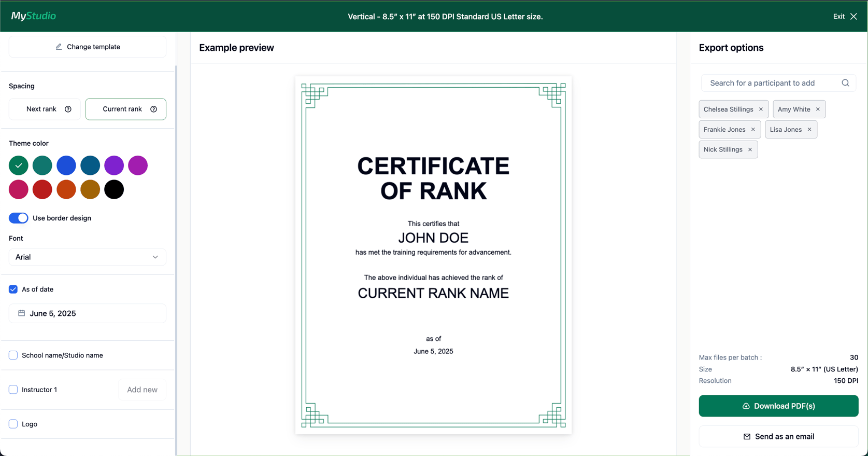The height and width of the screenshot is (456, 868).
Task: Remove Frankie Jones chip
Action: pyautogui.click(x=753, y=130)
